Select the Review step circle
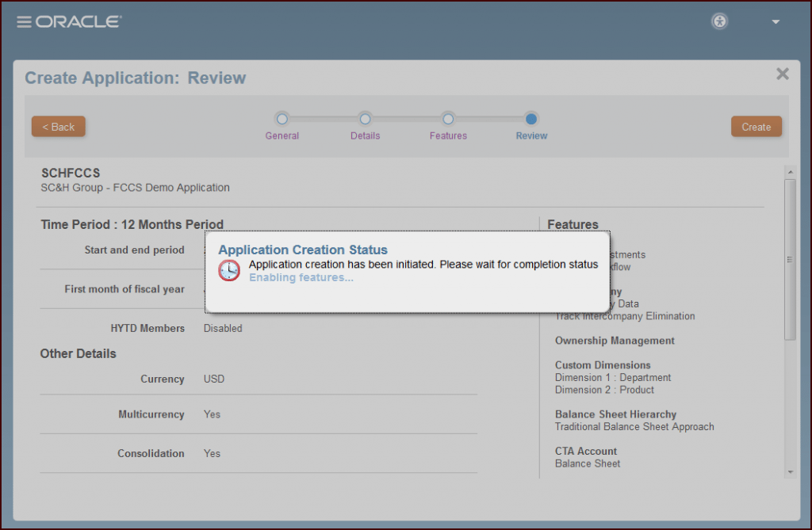812x530 pixels. (x=530, y=119)
